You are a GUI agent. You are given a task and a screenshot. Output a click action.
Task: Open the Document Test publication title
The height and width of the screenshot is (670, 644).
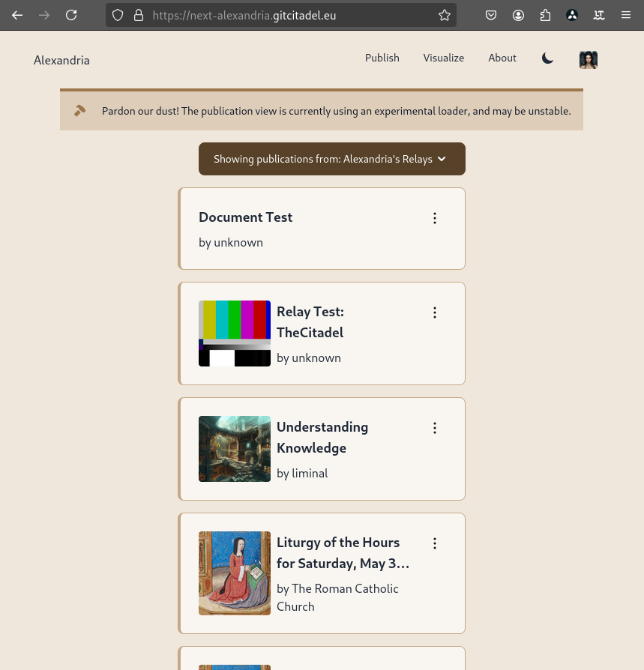(x=246, y=217)
